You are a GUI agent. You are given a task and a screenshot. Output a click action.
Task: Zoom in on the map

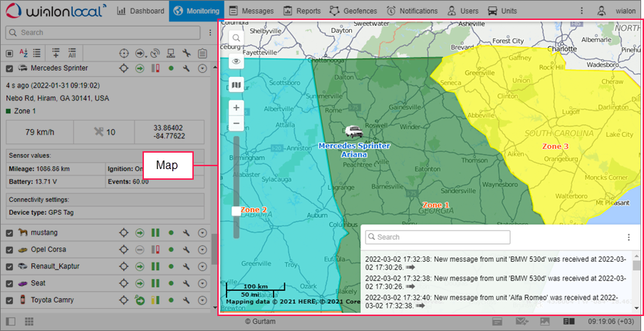(237, 108)
